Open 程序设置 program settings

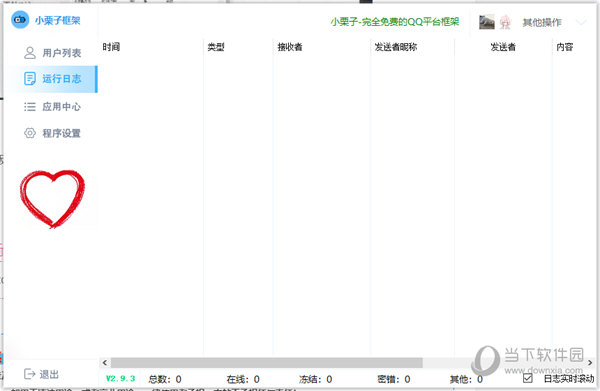point(52,133)
